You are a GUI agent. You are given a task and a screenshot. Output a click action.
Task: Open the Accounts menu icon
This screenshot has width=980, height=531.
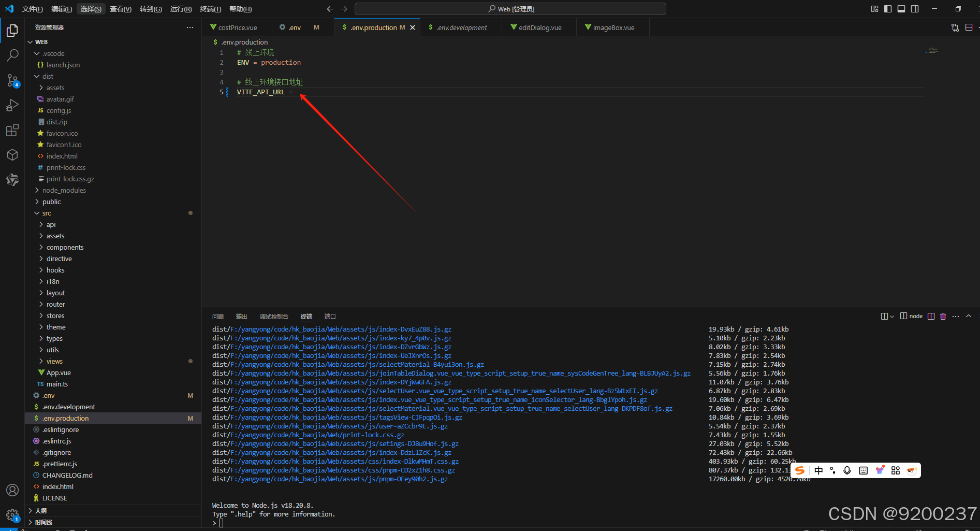pos(12,490)
